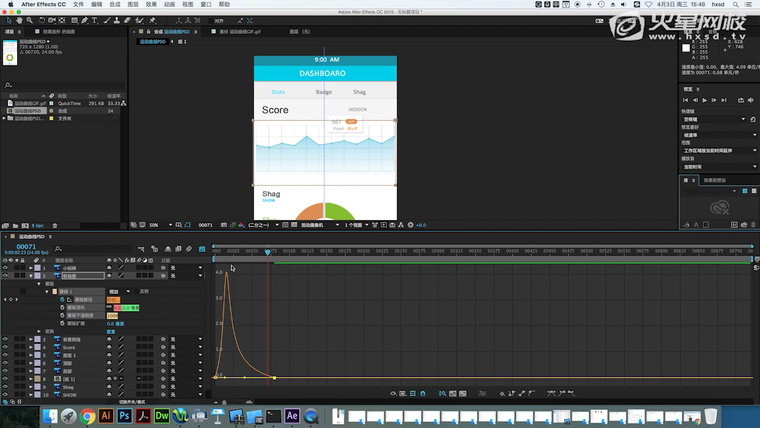Click the timeline layer search magnifier icon
760x428 pixels.
pyautogui.click(x=59, y=249)
